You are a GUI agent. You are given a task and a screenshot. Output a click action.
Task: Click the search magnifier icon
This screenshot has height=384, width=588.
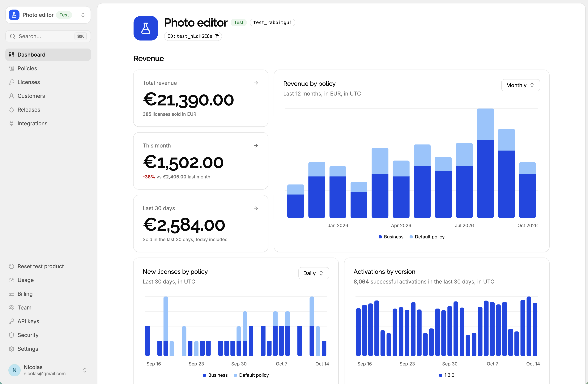(13, 36)
